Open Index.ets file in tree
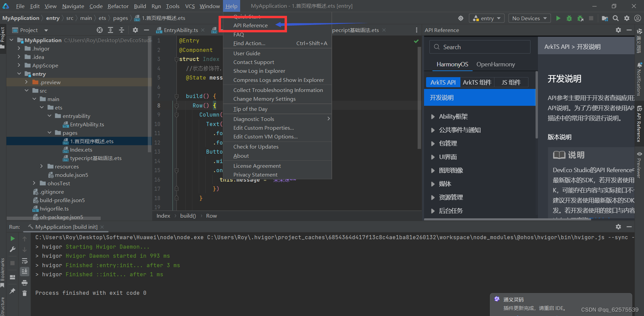Viewport: 644px width, 316px height. tap(81, 150)
